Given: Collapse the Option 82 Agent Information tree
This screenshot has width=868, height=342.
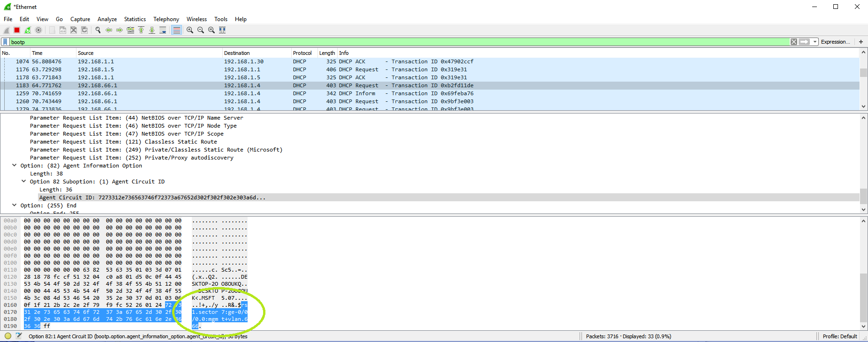Looking at the screenshot, I should click(15, 166).
